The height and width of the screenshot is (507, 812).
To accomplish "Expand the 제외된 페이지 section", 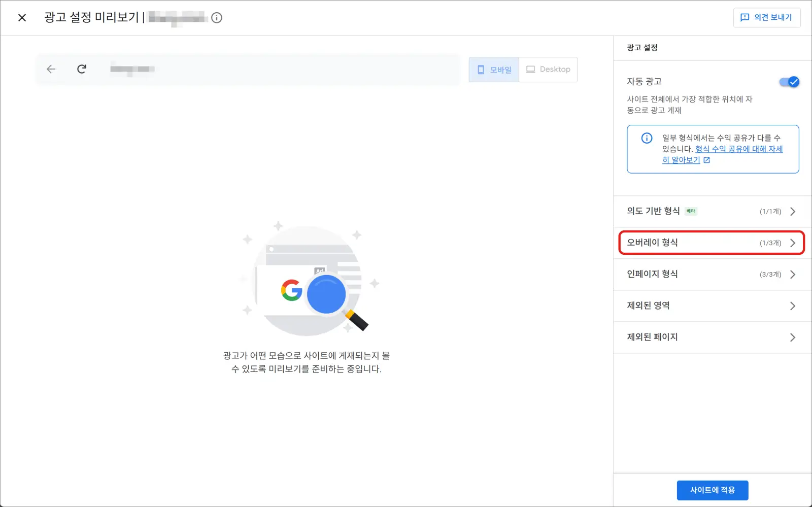I will (713, 337).
